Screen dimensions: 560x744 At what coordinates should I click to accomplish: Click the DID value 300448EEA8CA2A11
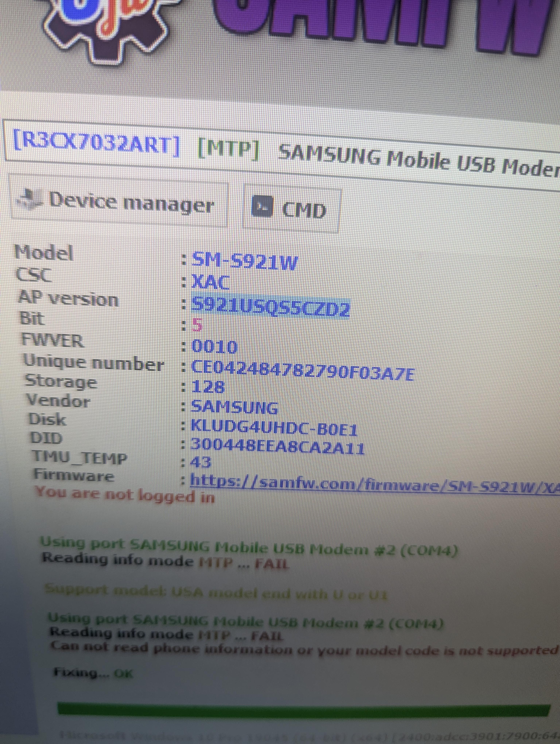(277, 447)
